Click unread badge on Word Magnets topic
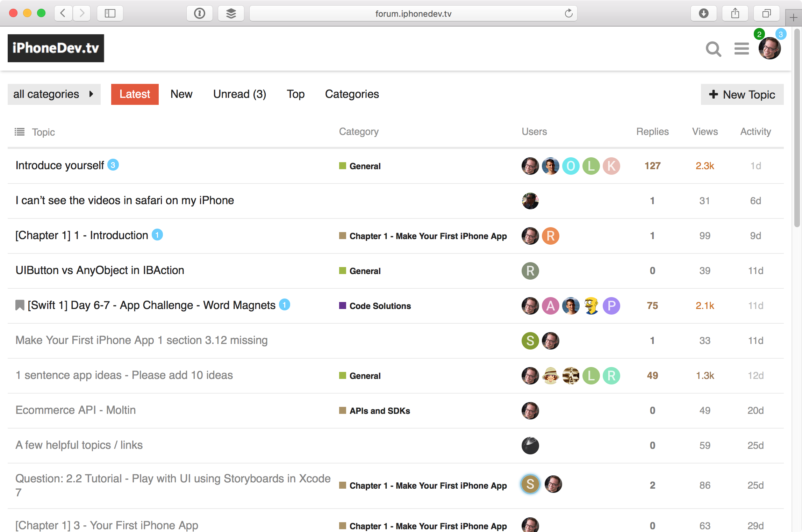802x532 pixels. pos(285,304)
